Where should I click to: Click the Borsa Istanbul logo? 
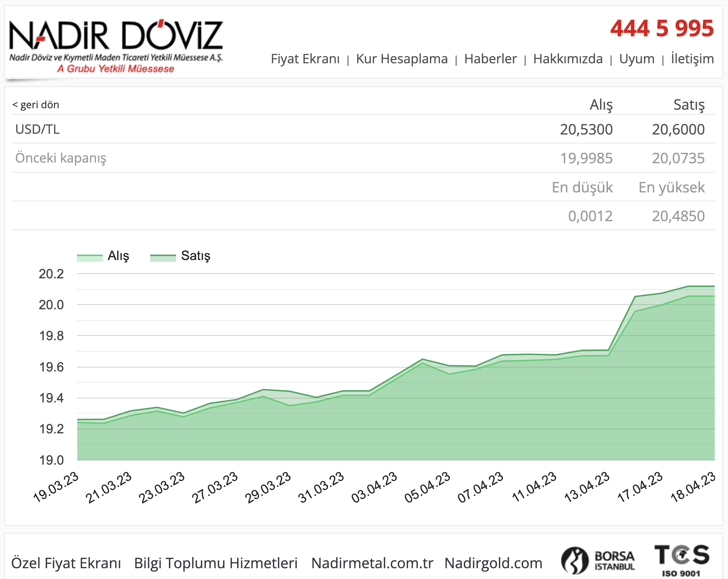pyautogui.click(x=598, y=560)
